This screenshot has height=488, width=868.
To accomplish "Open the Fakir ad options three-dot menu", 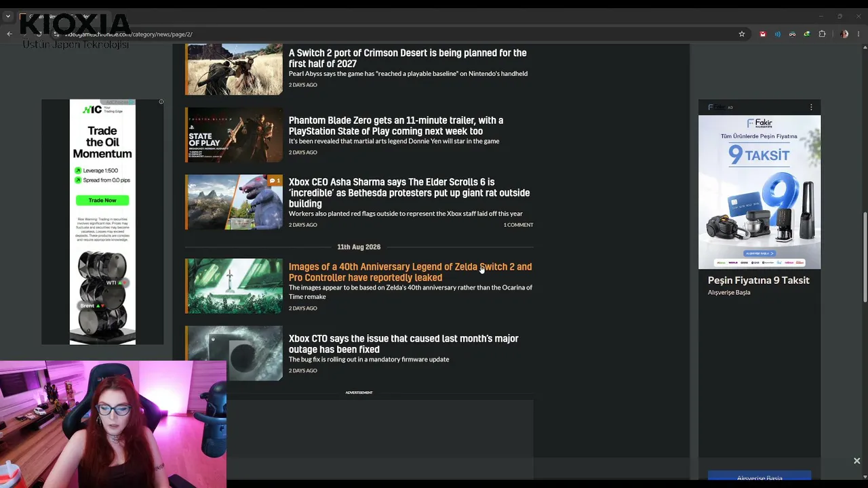I will 811,107.
